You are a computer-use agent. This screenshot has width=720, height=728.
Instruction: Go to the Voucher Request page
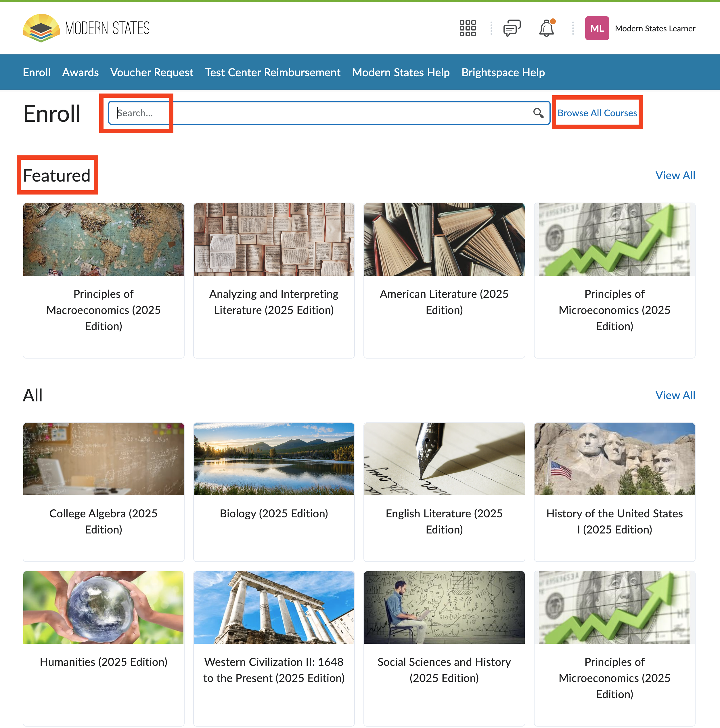coord(152,72)
